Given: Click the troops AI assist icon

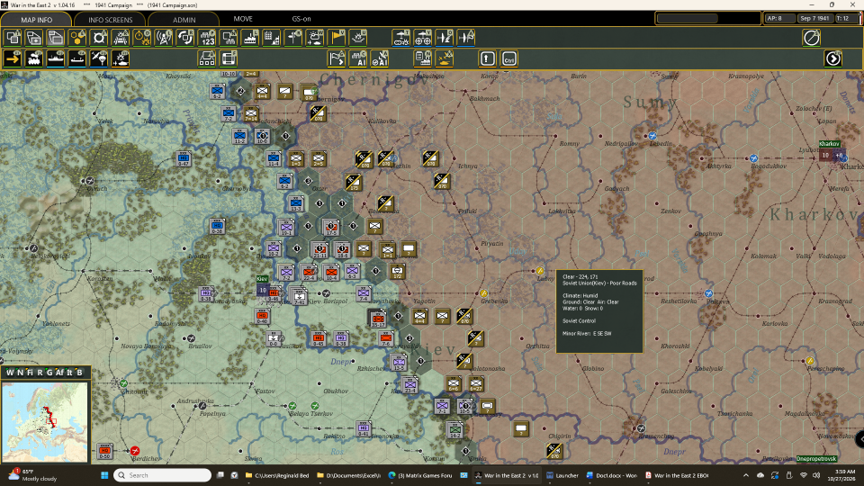Looking at the screenshot, I should [x=358, y=58].
